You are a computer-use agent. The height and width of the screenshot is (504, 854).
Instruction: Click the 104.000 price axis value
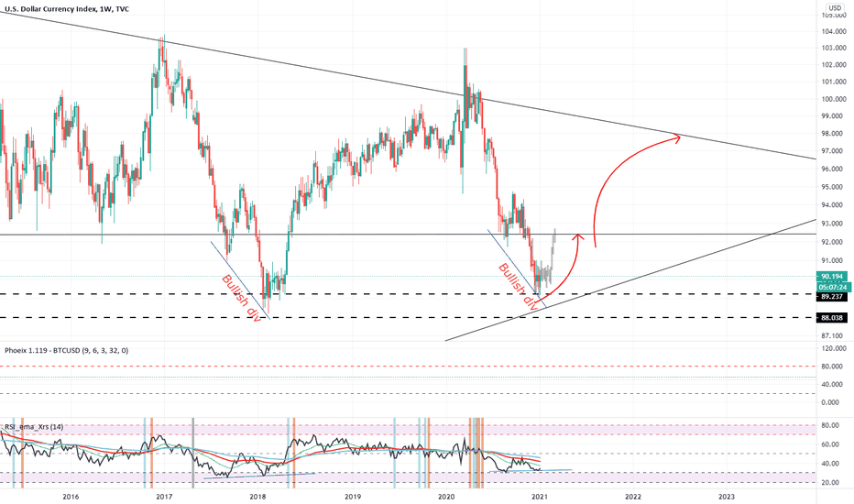[835, 31]
